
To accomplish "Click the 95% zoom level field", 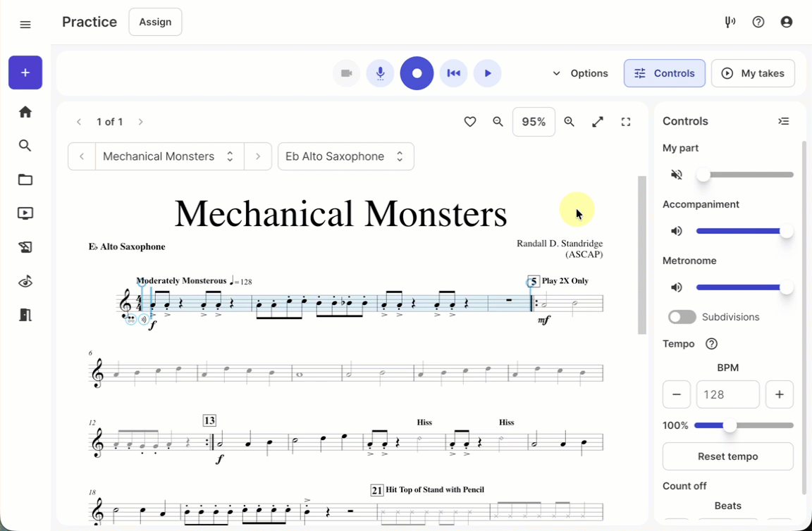I will coord(534,122).
